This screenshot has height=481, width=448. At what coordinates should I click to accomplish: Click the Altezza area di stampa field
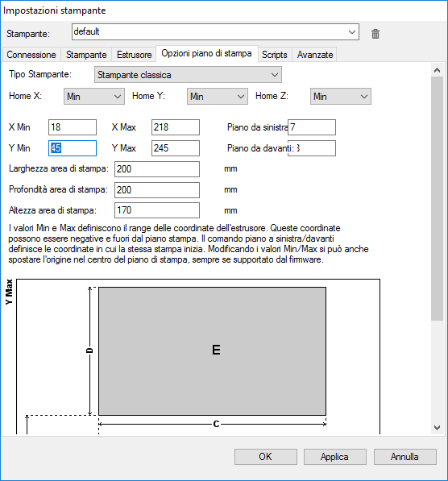[x=157, y=210]
